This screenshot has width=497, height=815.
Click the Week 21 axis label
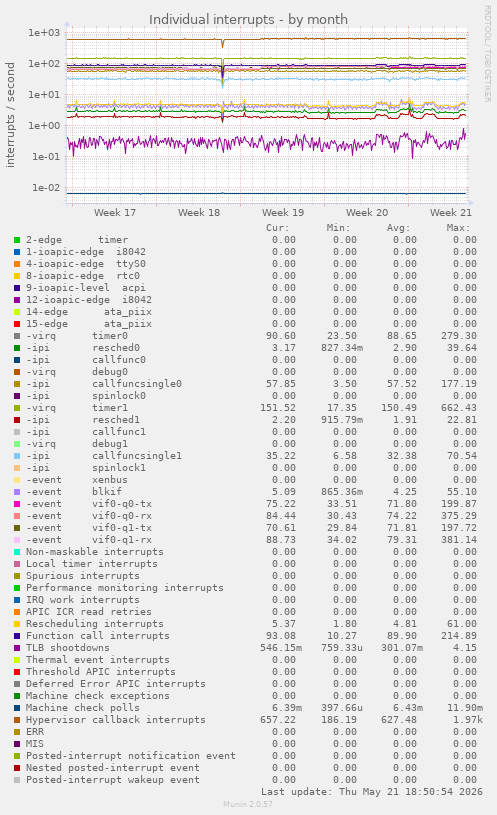click(451, 213)
